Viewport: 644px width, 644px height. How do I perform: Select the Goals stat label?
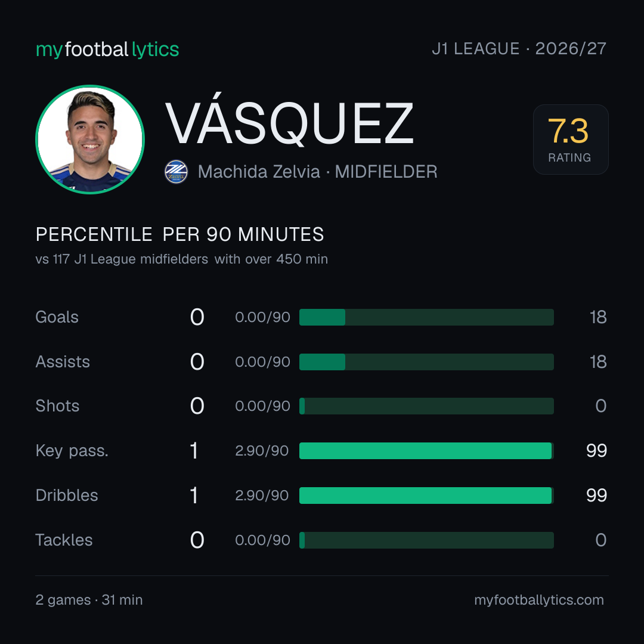(x=57, y=317)
